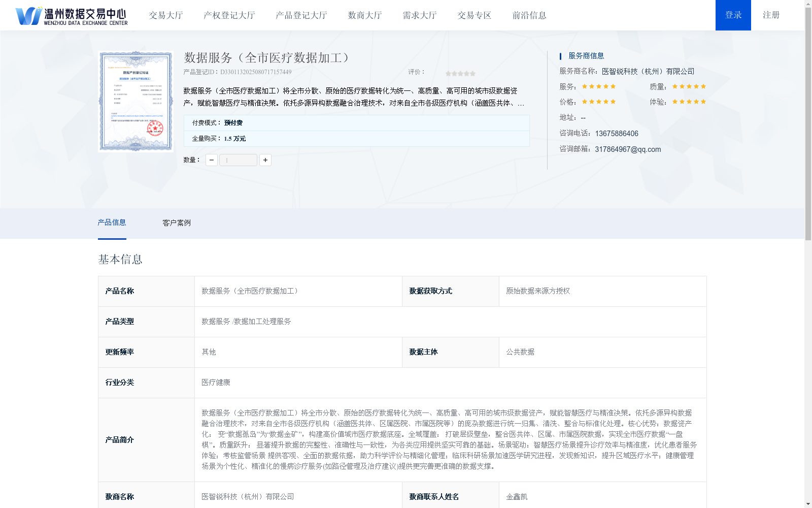Click provider name 医智锐科技（杭州）有限公司 in 服务商信息

648,72
